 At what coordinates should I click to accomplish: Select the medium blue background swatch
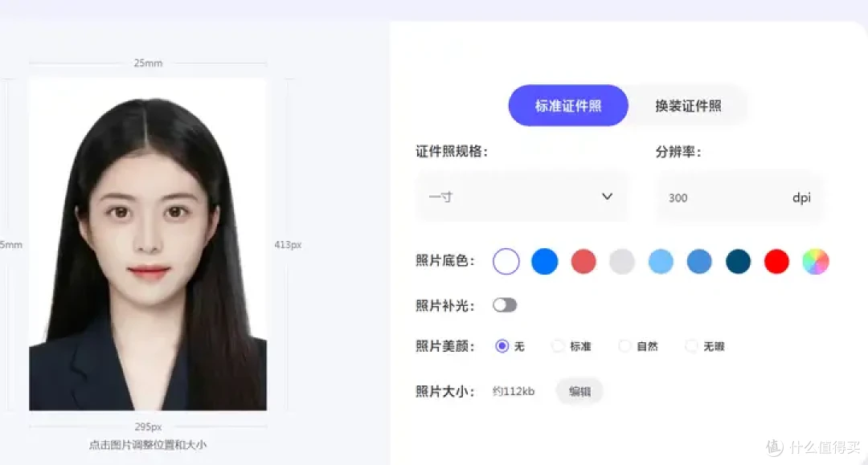(x=699, y=262)
